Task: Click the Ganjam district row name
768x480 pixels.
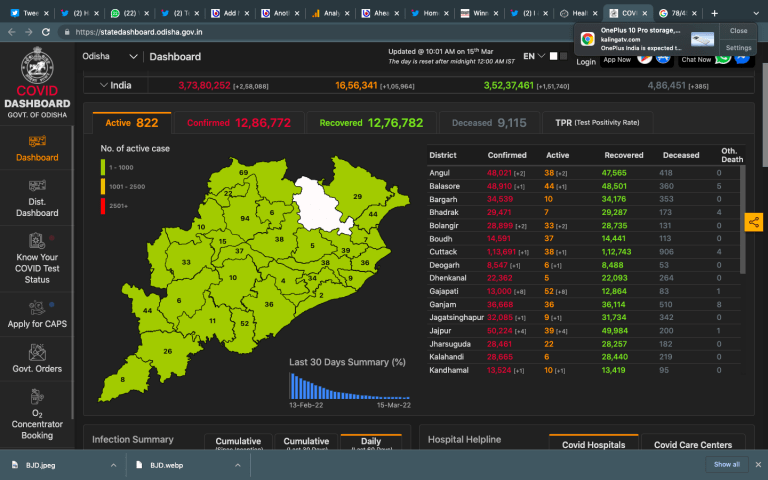Action: pyautogui.click(x=443, y=305)
